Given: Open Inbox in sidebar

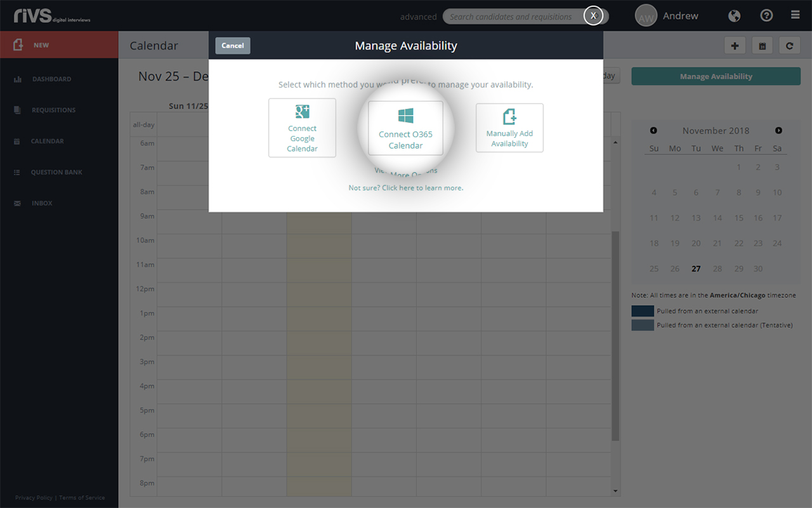Looking at the screenshot, I should (x=43, y=203).
